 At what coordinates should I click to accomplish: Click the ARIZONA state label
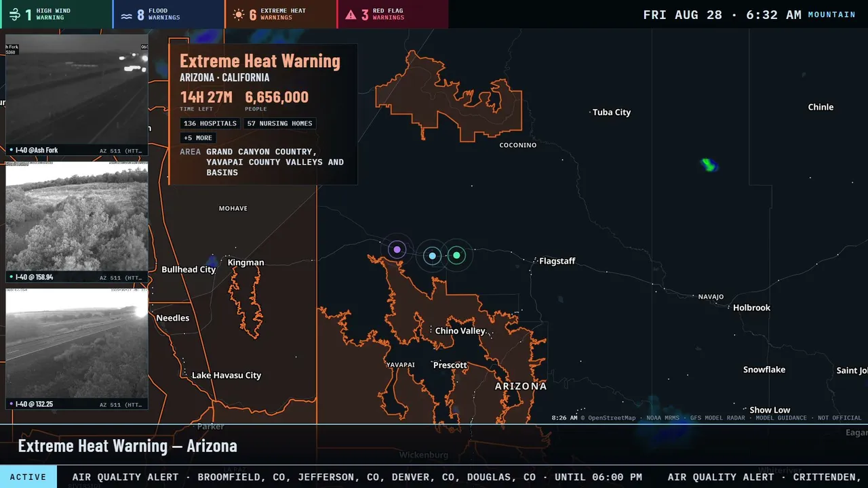[x=521, y=386]
